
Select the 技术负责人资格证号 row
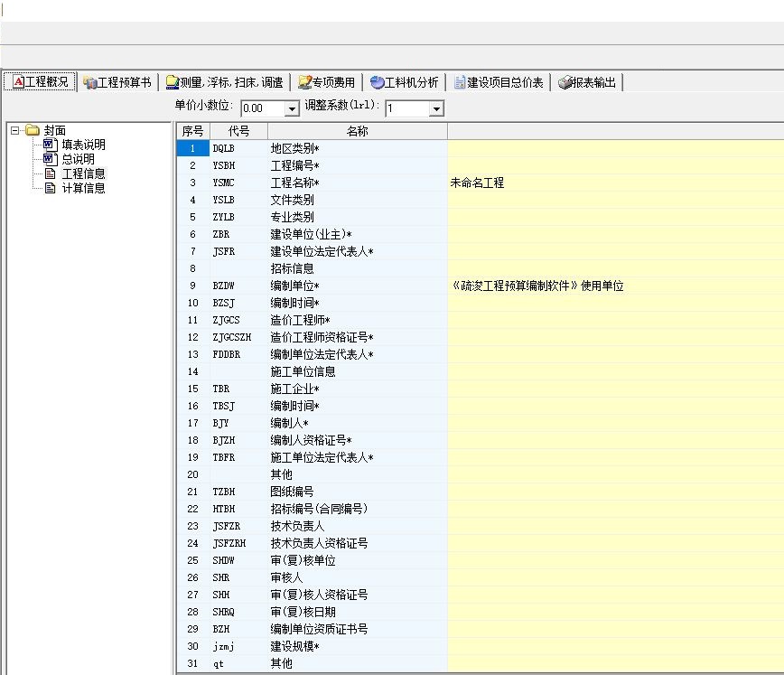[x=480, y=543]
